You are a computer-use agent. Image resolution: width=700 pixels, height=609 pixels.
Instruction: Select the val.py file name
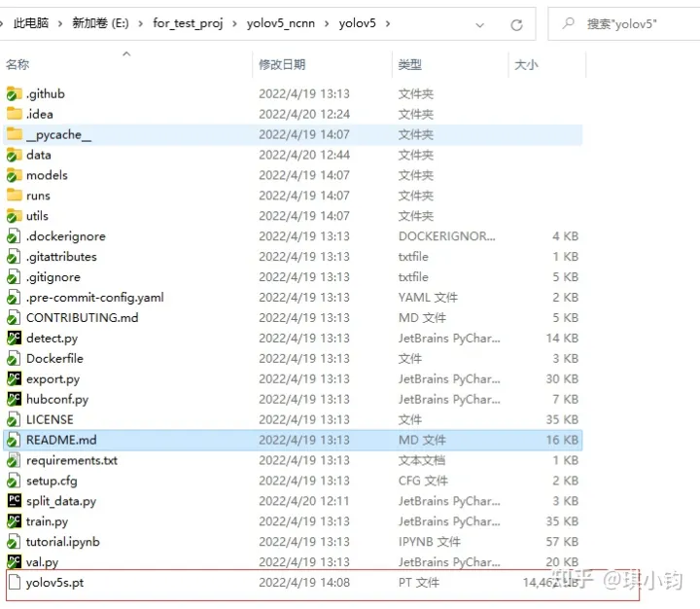[x=42, y=562]
